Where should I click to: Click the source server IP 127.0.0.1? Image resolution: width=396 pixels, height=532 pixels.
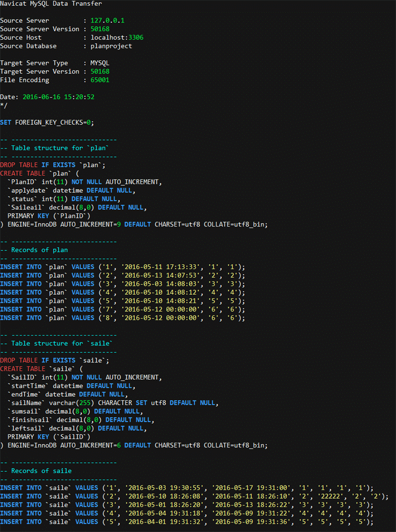coord(108,21)
